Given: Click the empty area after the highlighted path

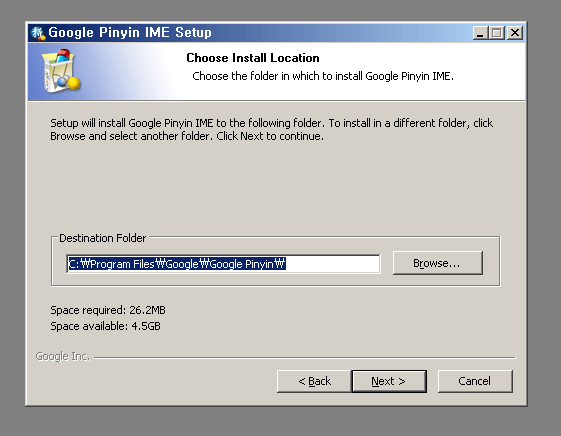Looking at the screenshot, I should click(333, 264).
